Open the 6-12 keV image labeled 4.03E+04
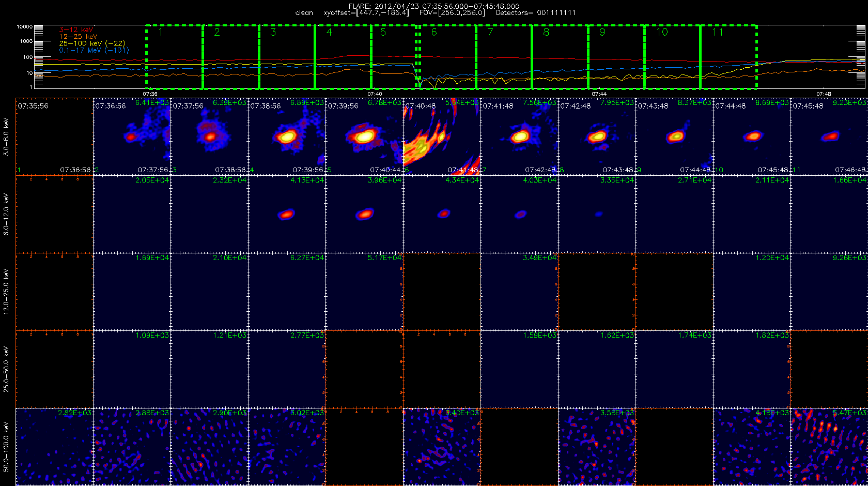 pos(519,214)
